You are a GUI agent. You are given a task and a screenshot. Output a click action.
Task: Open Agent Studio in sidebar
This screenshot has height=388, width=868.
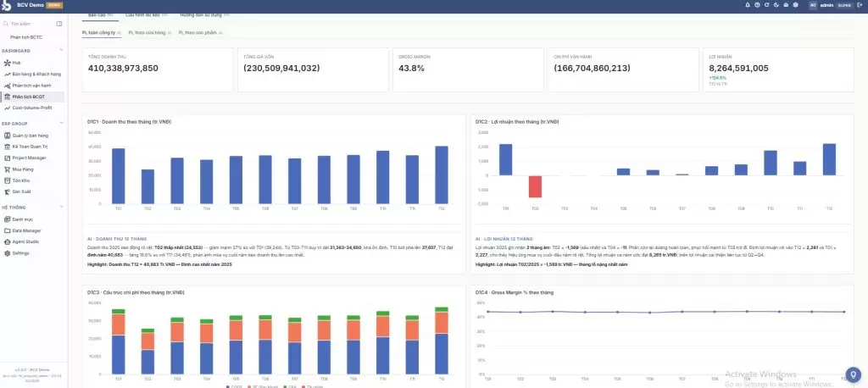(32, 242)
